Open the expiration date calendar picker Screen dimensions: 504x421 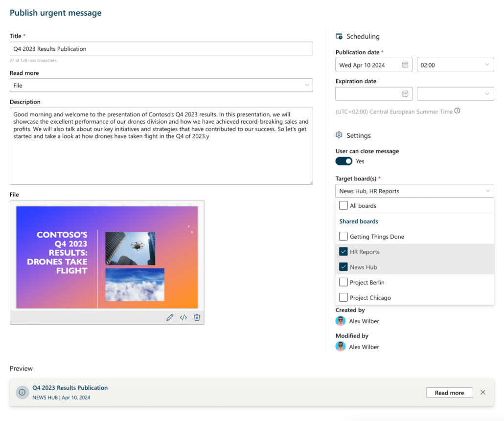point(406,93)
